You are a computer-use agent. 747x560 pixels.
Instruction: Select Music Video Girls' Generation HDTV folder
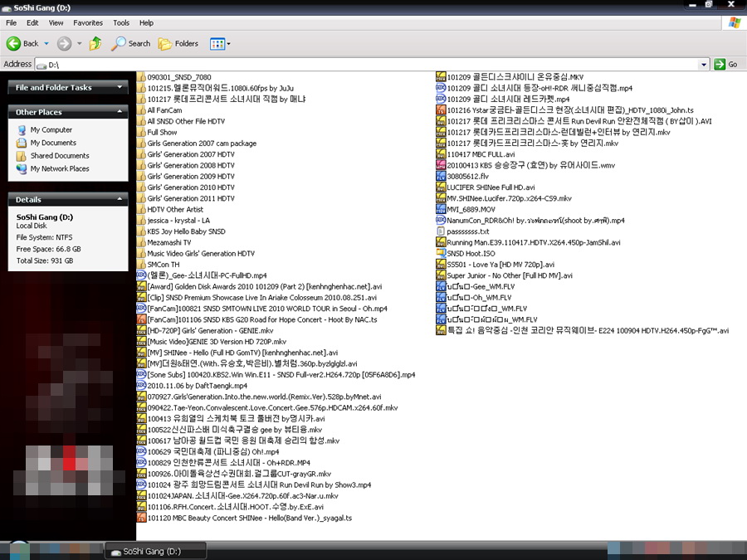(201, 253)
